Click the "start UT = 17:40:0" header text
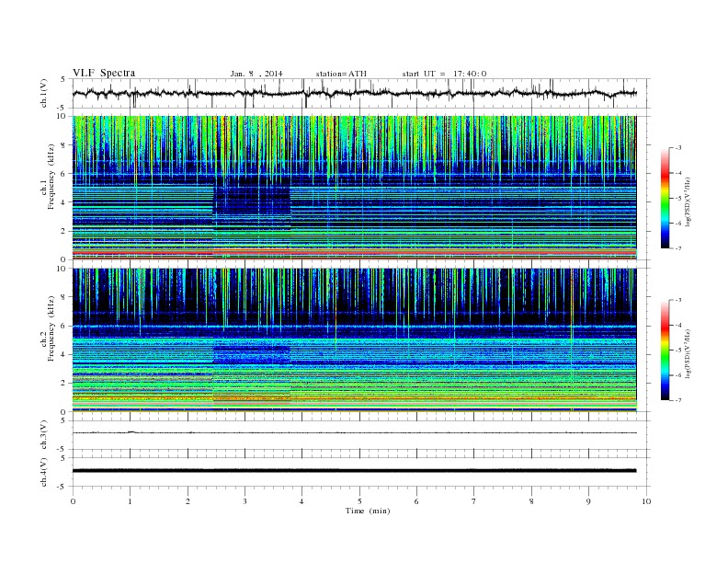Image resolution: width=728 pixels, height=563 pixels. [x=444, y=74]
